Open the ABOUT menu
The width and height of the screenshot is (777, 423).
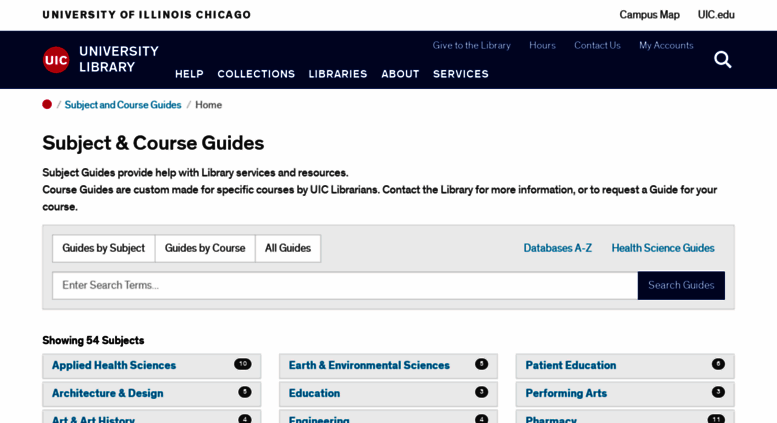point(400,74)
